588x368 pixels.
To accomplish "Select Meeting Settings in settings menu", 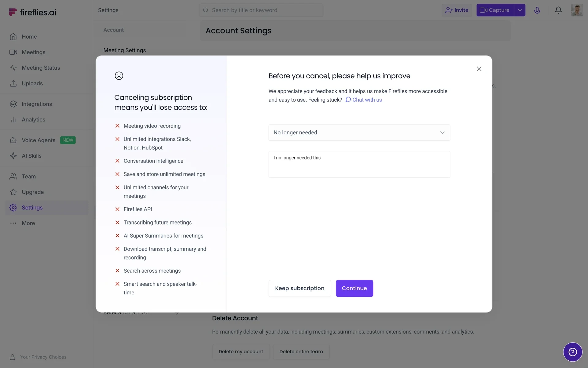I will click(125, 50).
